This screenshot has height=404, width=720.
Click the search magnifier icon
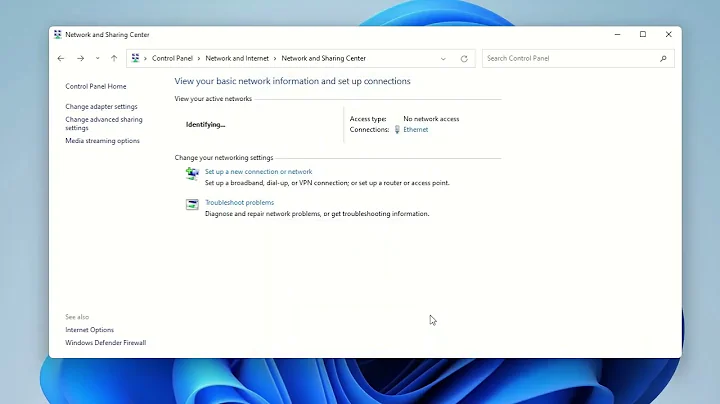pos(663,58)
